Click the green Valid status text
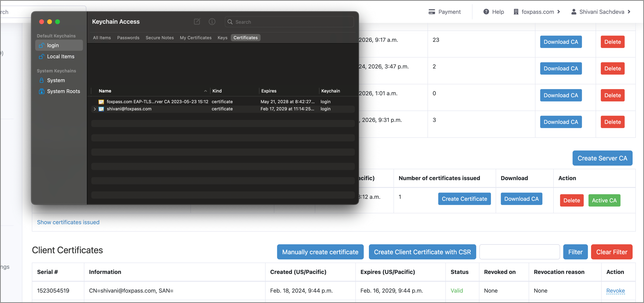The height and width of the screenshot is (303, 644). (x=457, y=291)
